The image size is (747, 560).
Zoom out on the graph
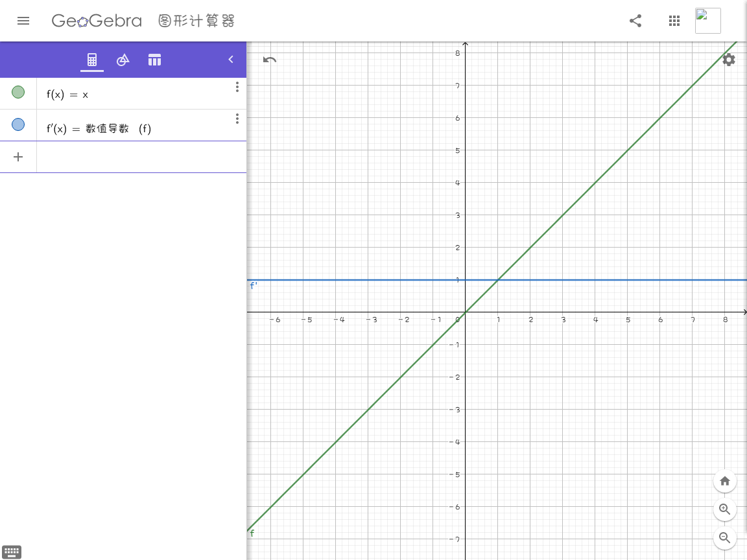coord(725,537)
